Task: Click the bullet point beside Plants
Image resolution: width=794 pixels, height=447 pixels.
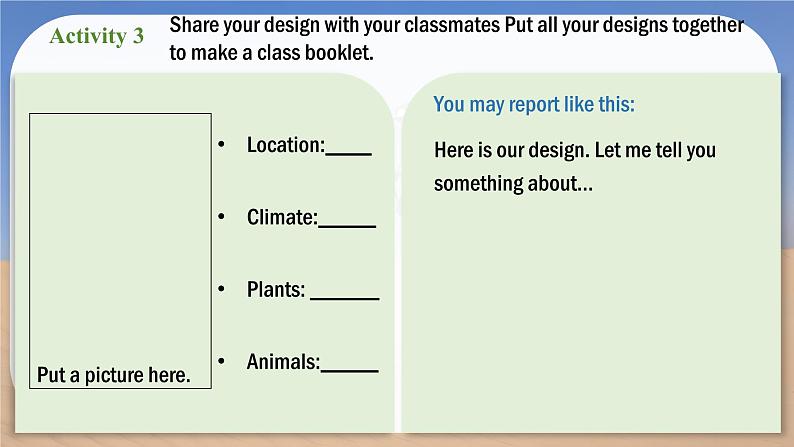Action: click(221, 289)
